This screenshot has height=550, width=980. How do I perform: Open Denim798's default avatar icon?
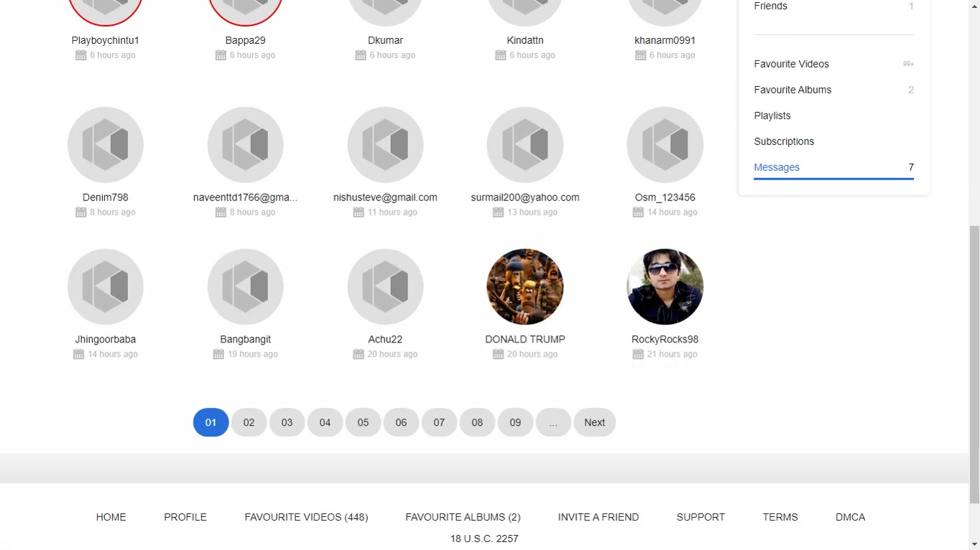coord(106,145)
